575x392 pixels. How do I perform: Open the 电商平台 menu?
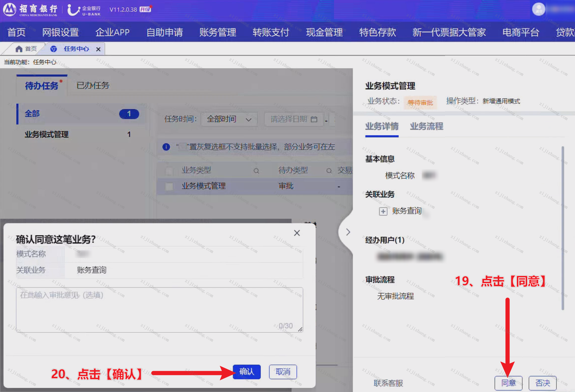click(x=521, y=32)
